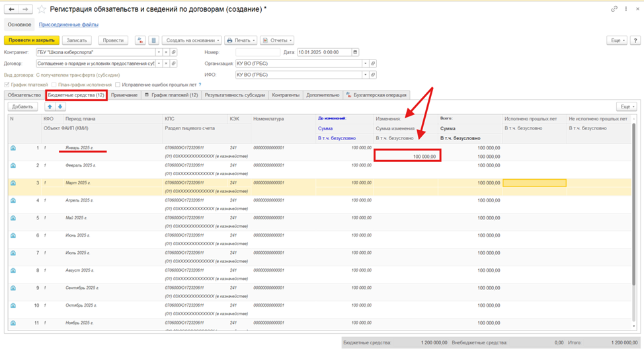Move row up with blue arrow
This screenshot has width=644, height=349.
pos(50,107)
